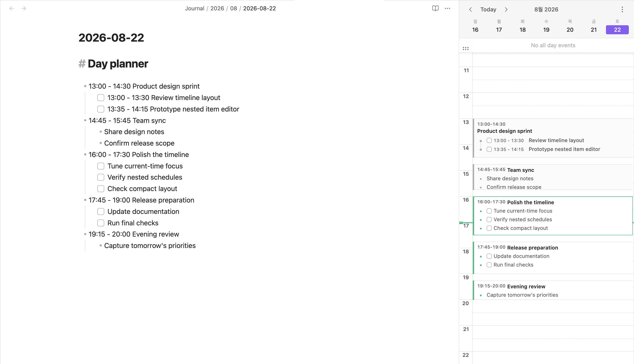Tick Run final checks in timeline panel
The width and height of the screenshot is (634, 364).
pos(489,265)
